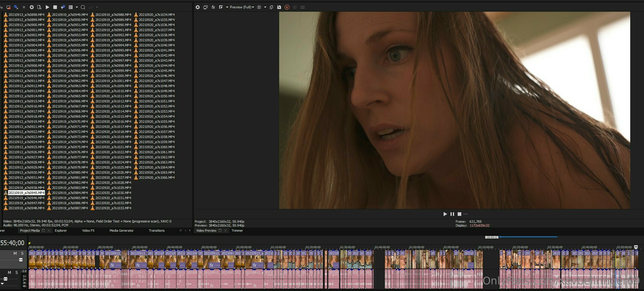Toggle Video Preview on external monitor
This screenshot has height=291, width=644.
pyautogui.click(x=205, y=7)
